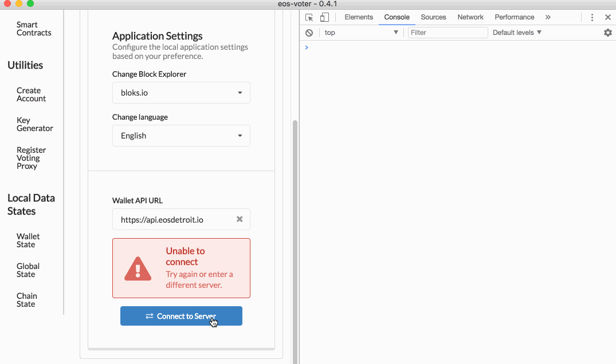Close the DevTools panel
The width and height of the screenshot is (616, 364).
click(x=607, y=17)
